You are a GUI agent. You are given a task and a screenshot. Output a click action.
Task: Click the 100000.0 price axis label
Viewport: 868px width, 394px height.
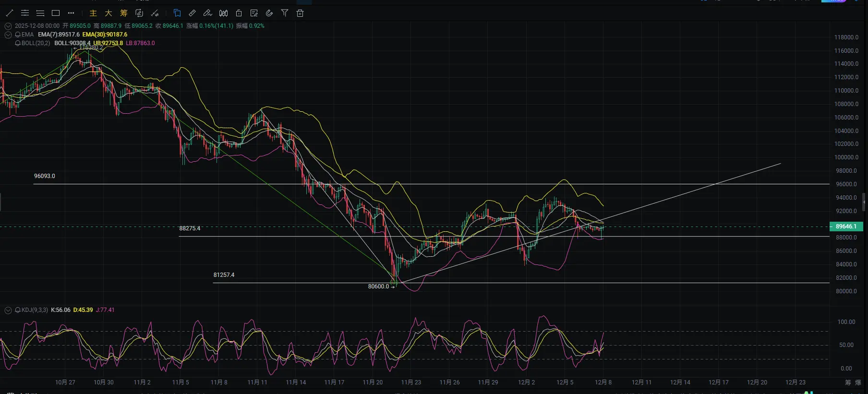(846, 157)
